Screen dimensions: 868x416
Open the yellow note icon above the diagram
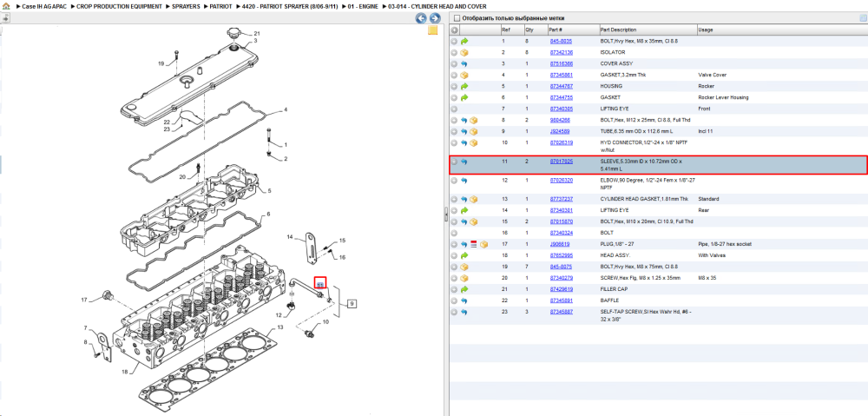pos(433,30)
